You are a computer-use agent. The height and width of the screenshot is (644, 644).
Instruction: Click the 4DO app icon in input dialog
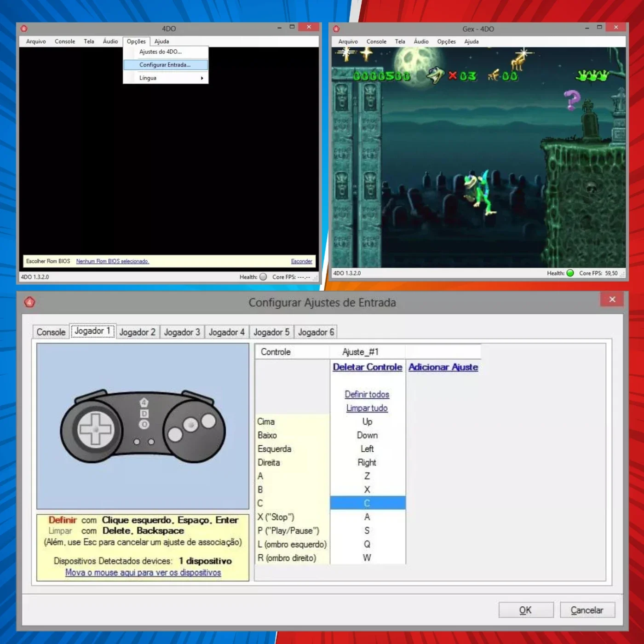click(29, 302)
